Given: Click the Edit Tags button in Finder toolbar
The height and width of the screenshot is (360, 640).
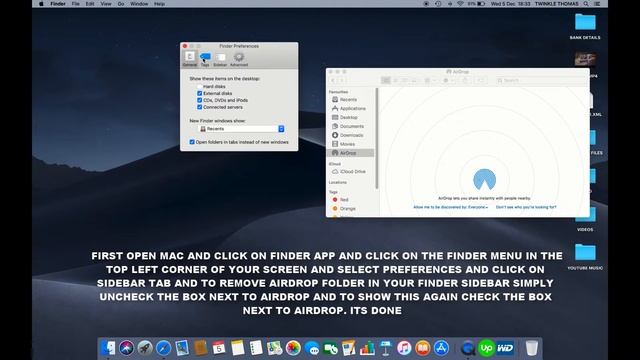Looking at the screenshot, I should pyautogui.click(x=481, y=80).
